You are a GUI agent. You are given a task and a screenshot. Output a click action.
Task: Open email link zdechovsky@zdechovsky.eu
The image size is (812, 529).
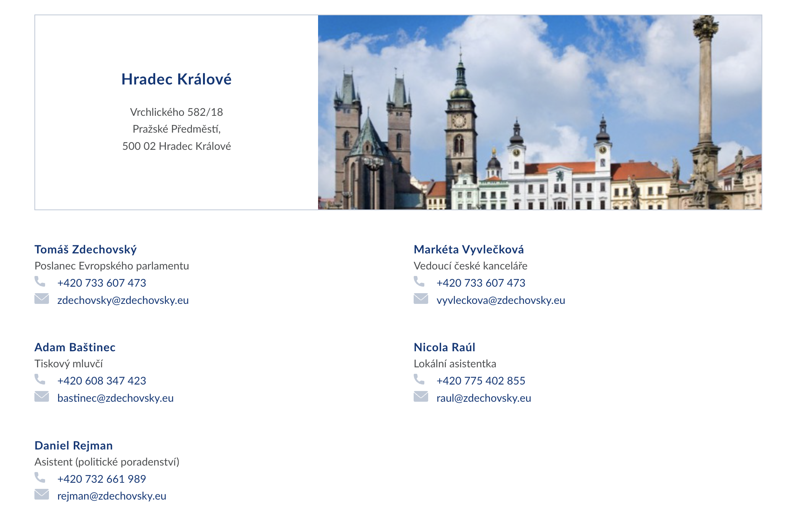pos(123,300)
